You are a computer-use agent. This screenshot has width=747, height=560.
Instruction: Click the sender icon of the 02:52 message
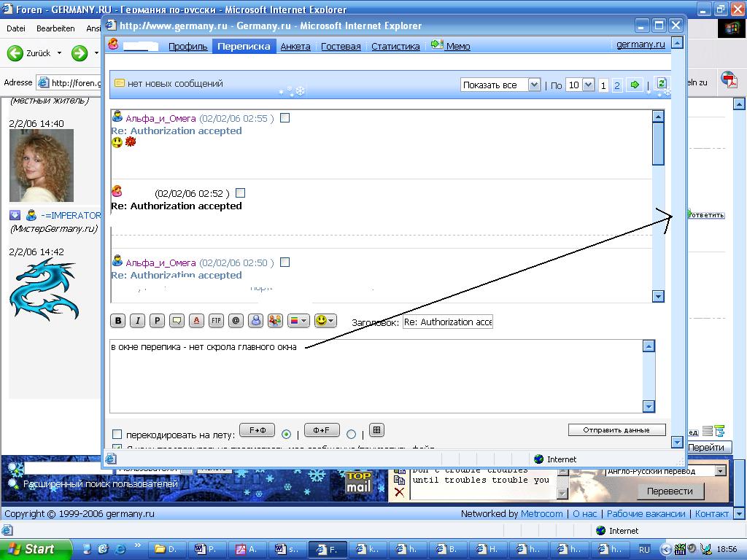(117, 192)
